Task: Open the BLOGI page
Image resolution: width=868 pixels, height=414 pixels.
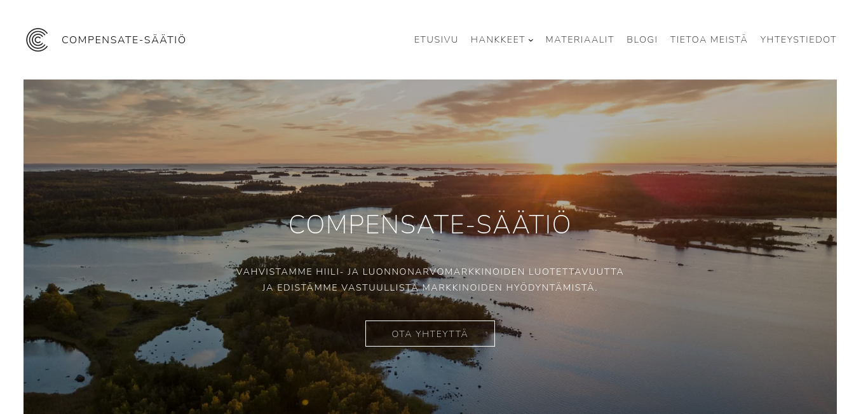Action: coord(642,39)
